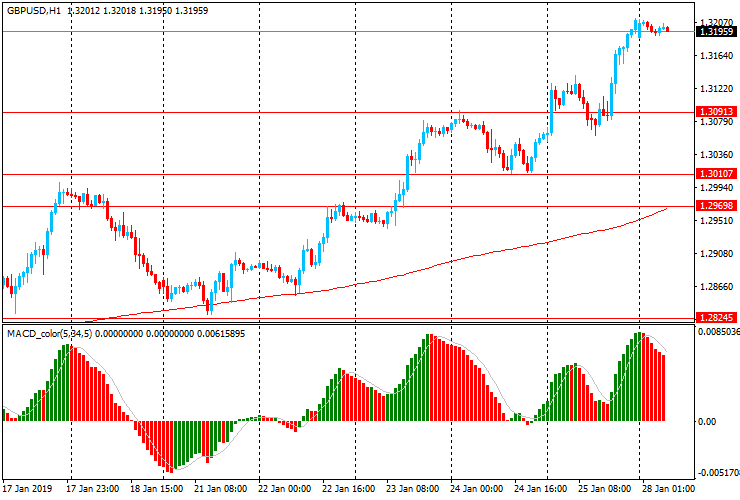Click the 1.32070 price scale value
Image resolution: width=740 pixels, height=500 pixels.
pos(717,22)
